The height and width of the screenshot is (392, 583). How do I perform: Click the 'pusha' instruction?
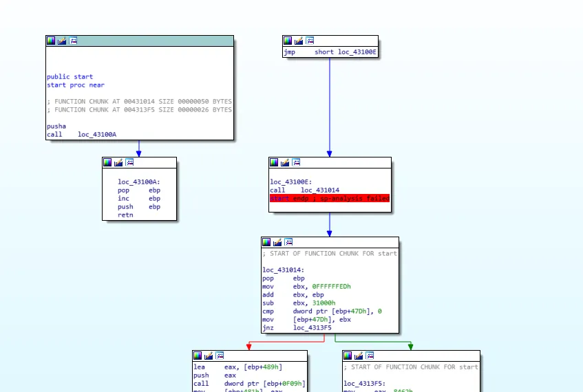(56, 127)
